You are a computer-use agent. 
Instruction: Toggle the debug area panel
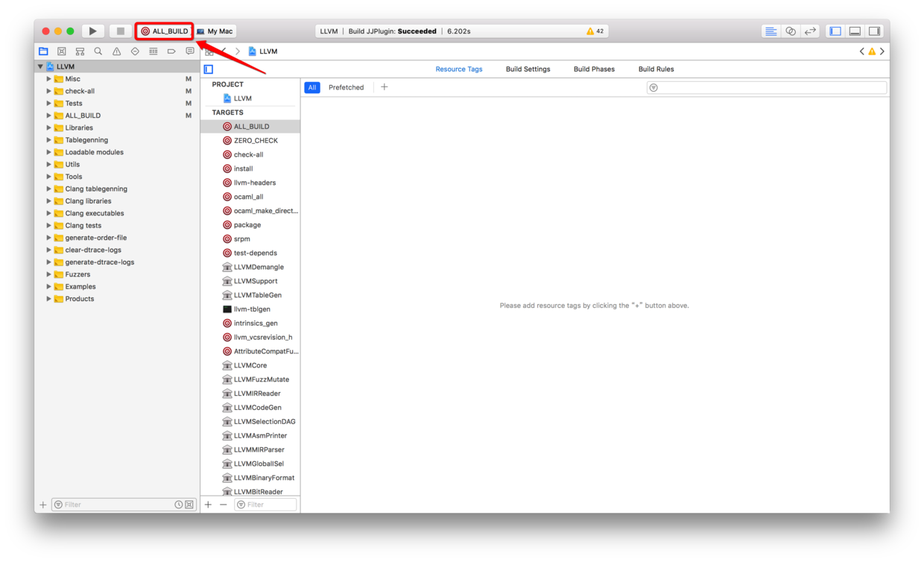[x=855, y=31]
